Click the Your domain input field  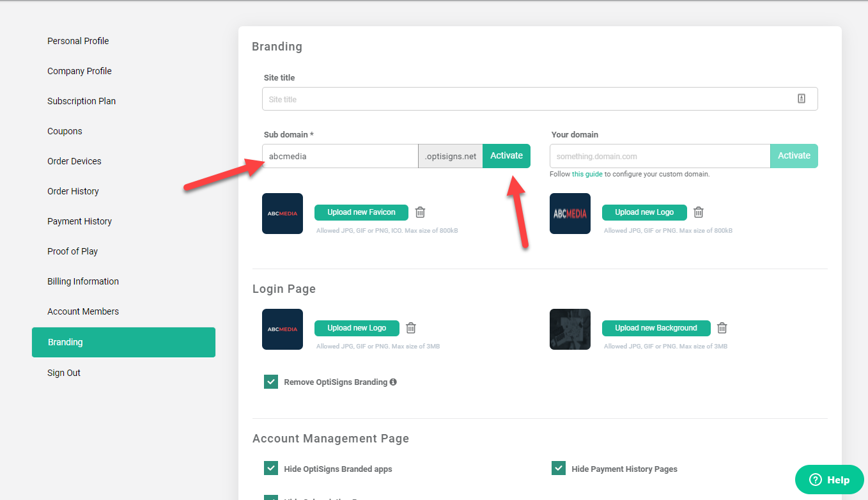659,156
